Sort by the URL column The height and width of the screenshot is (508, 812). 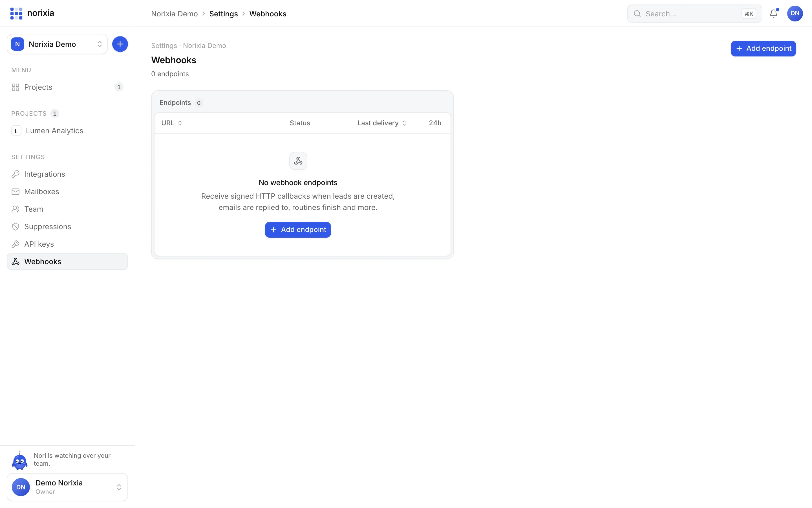[x=171, y=123]
